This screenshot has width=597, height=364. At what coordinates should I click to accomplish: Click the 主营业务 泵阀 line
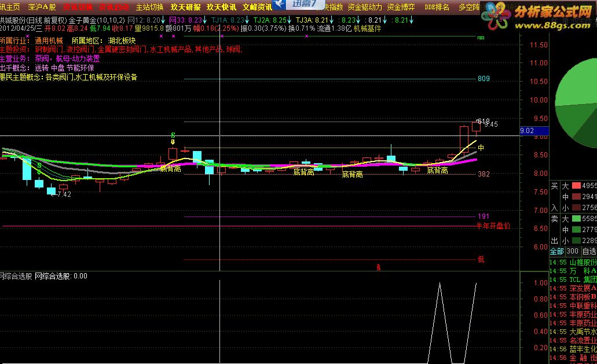(x=50, y=58)
